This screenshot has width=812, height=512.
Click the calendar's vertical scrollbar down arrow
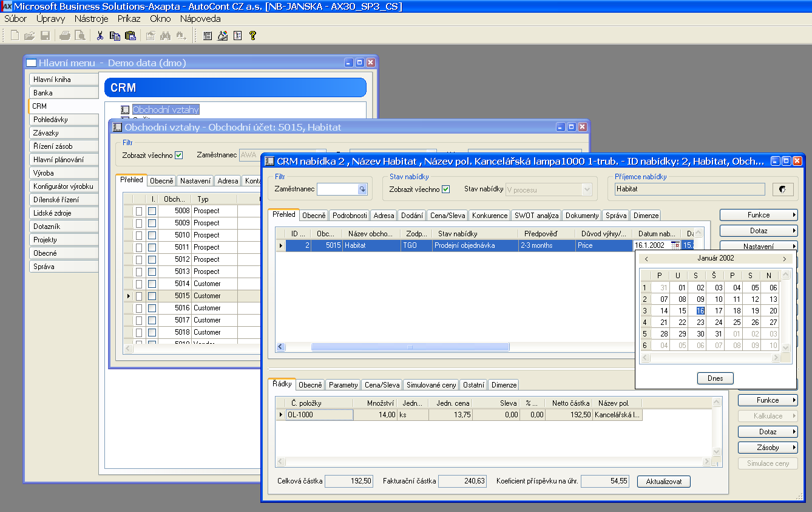(787, 347)
